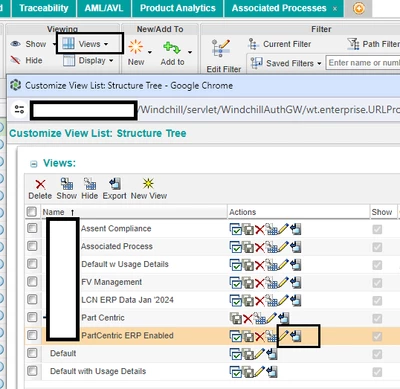Screen dimensions: 400x389
Task: Click set-active icon for PartCentric ERP Enabled
Action: click(236, 336)
